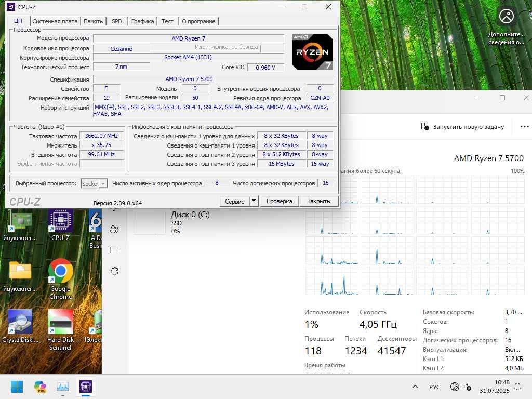Viewport: 532px width, 399px height.
Task: Switch to the Системная плата tab
Action: [55, 21]
